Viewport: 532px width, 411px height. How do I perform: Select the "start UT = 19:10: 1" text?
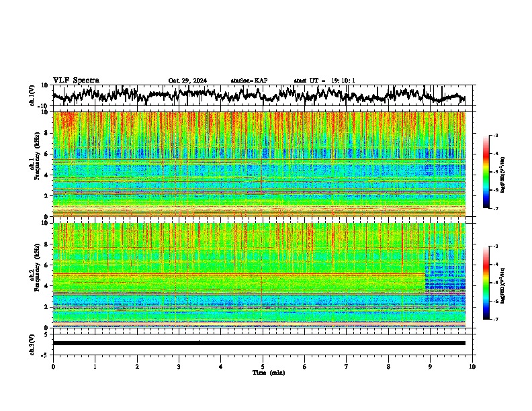coord(324,81)
